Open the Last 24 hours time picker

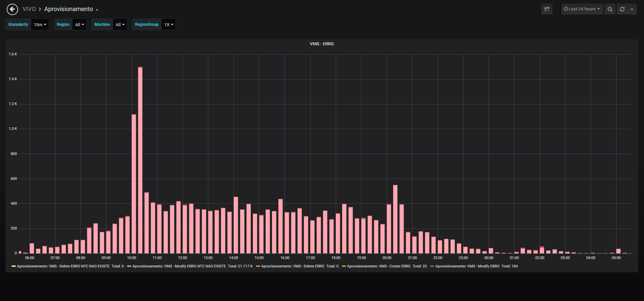(x=582, y=9)
